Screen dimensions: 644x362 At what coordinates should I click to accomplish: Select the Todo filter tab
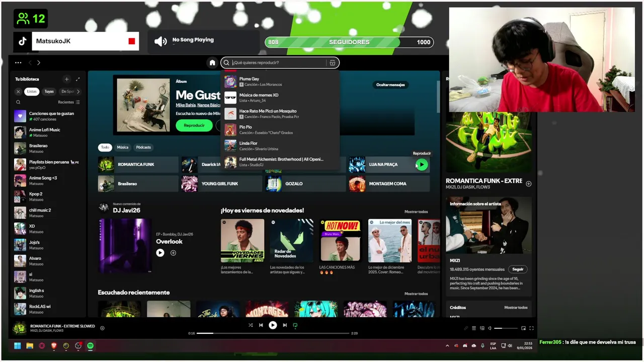[105, 147]
